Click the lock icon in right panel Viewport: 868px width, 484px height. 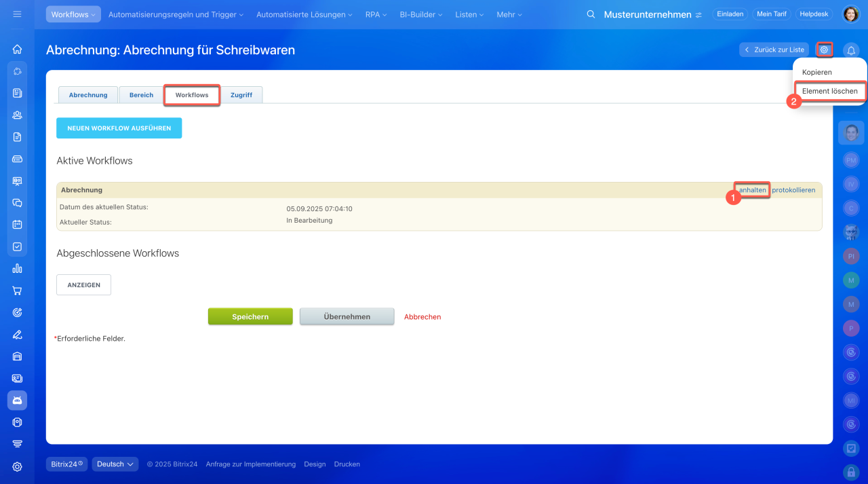point(851,471)
